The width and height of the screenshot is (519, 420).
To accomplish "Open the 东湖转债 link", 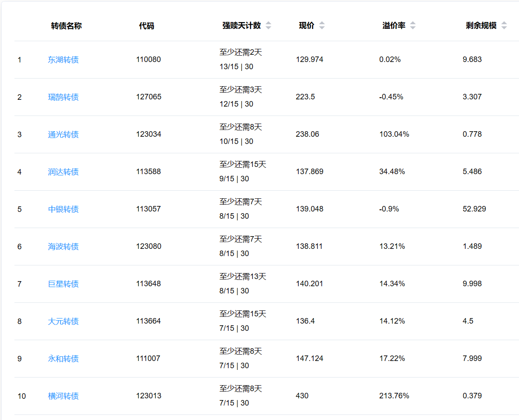I will pyautogui.click(x=63, y=60).
